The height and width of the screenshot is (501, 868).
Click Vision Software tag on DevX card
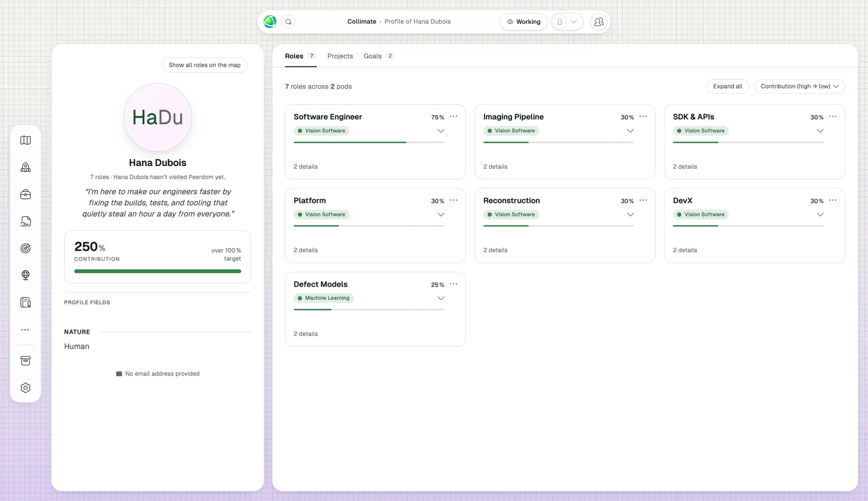tap(701, 214)
